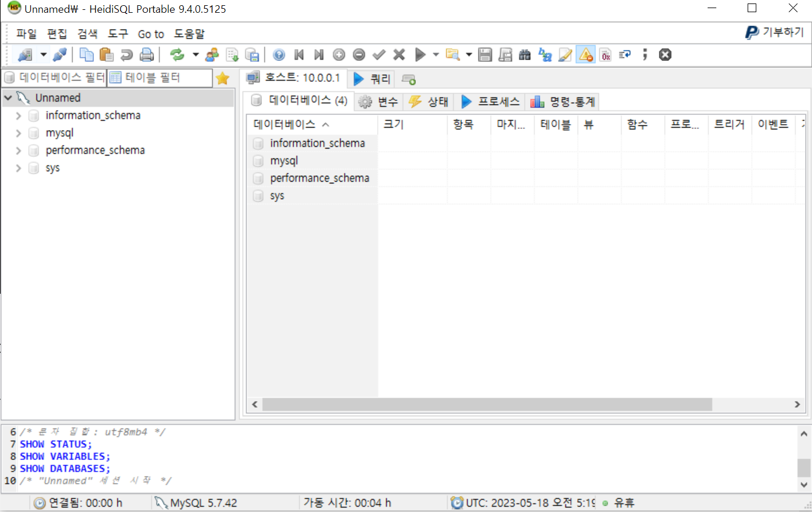This screenshot has height=512, width=812.
Task: Click the Reformat SQL pencil icon
Action: 565,55
